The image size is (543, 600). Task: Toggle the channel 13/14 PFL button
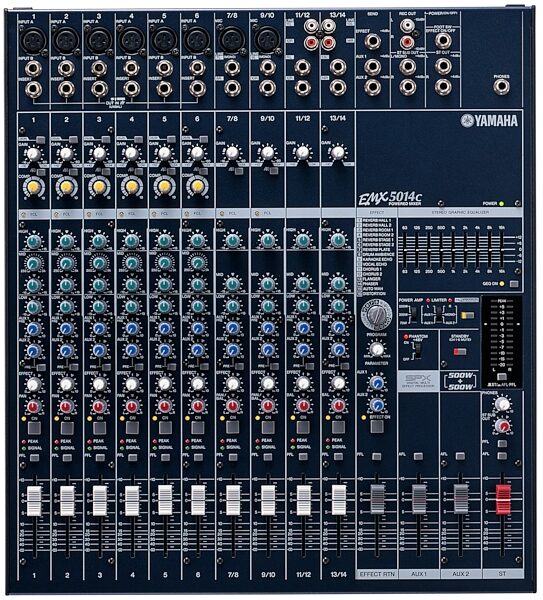(x=338, y=457)
